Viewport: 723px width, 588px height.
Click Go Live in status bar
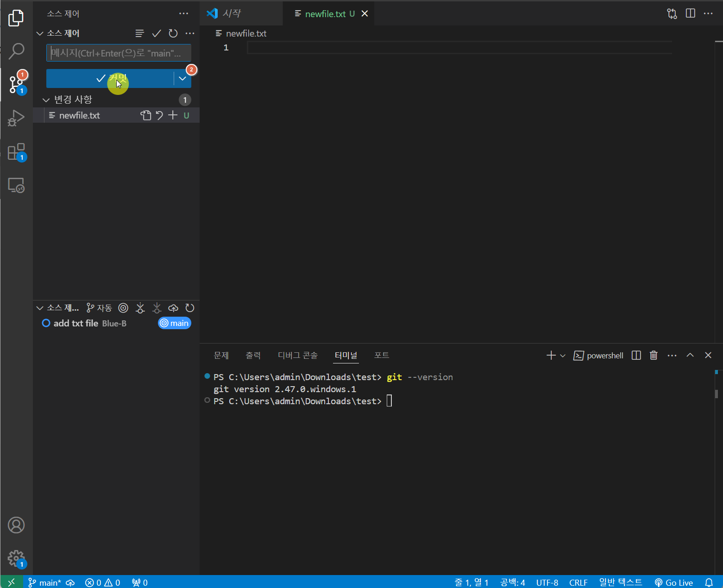(674, 582)
